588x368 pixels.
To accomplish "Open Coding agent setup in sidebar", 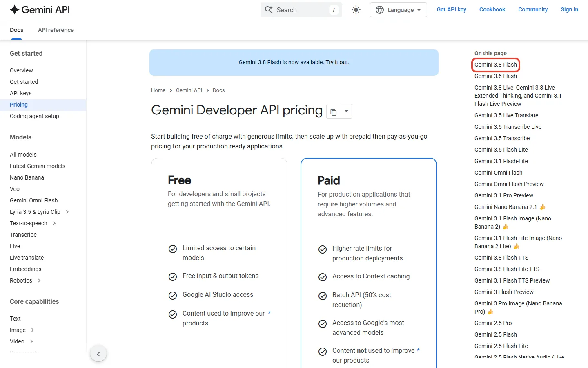I will click(x=34, y=116).
